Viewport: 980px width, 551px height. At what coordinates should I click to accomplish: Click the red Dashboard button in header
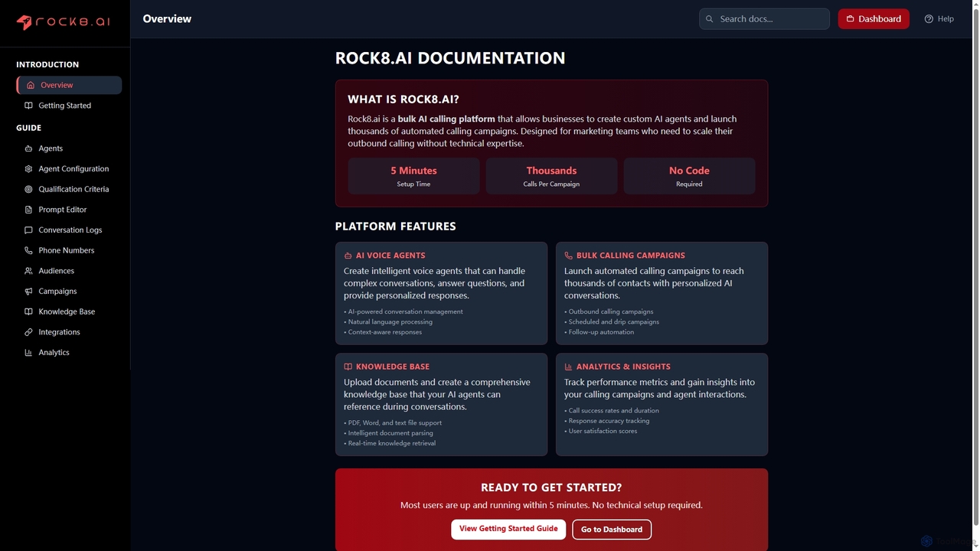tap(874, 19)
